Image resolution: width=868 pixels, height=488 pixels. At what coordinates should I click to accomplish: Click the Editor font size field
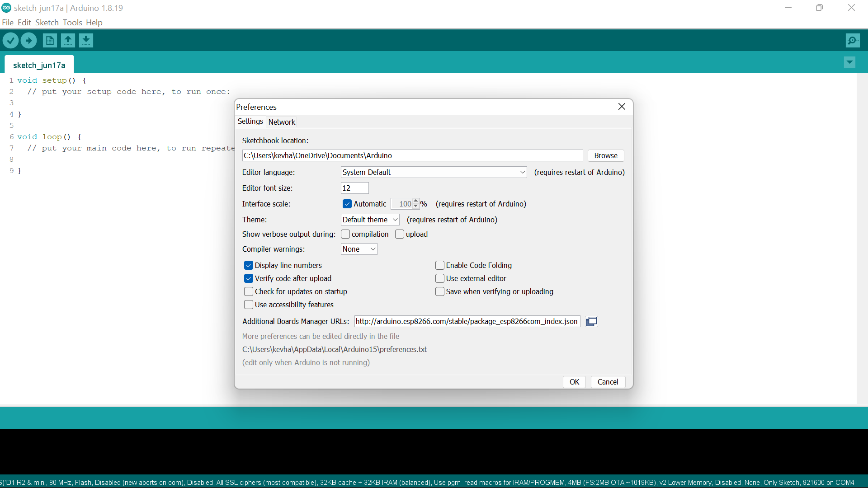coord(354,188)
